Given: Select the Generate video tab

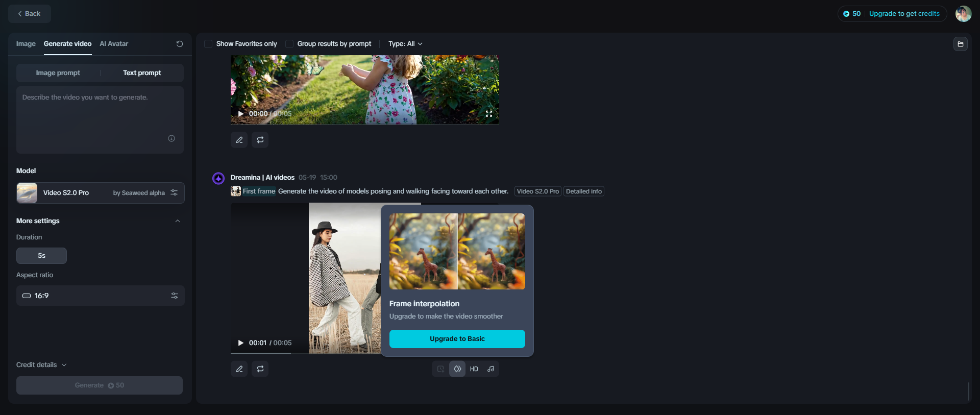Looking at the screenshot, I should point(67,44).
